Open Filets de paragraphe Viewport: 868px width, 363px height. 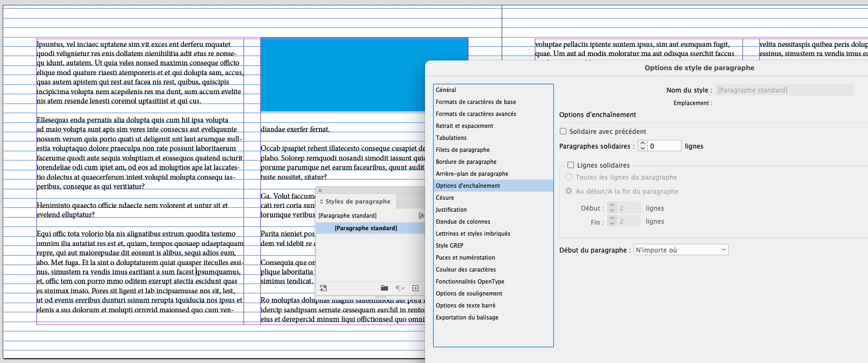point(493,150)
